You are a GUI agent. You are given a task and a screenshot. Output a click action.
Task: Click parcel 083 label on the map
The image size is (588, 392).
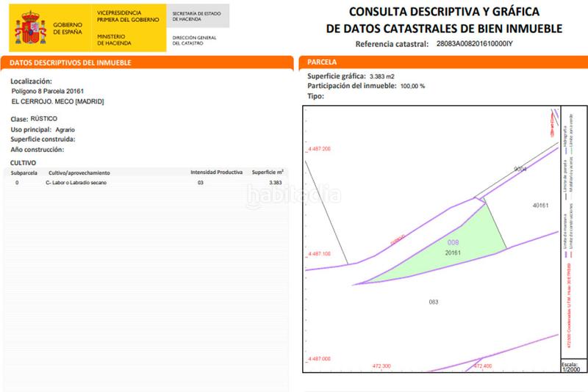pos(433,302)
